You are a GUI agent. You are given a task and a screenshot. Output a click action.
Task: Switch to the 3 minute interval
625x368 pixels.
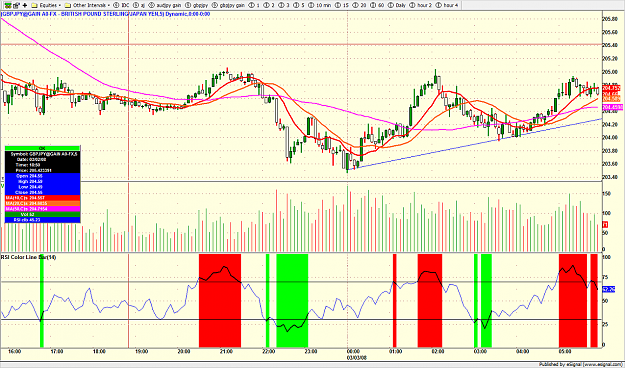[284, 5]
